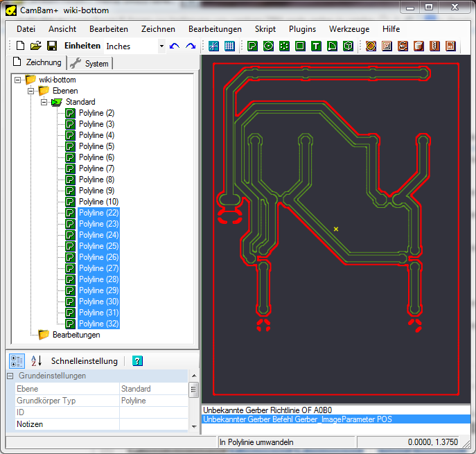This screenshot has height=454, width=476.
Task: Select the Text draw tool icon
Action: pos(316,46)
